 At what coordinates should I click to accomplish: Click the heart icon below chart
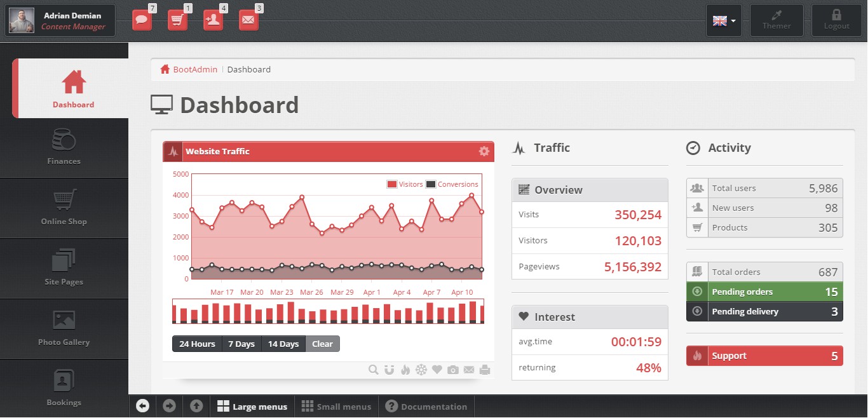[437, 370]
